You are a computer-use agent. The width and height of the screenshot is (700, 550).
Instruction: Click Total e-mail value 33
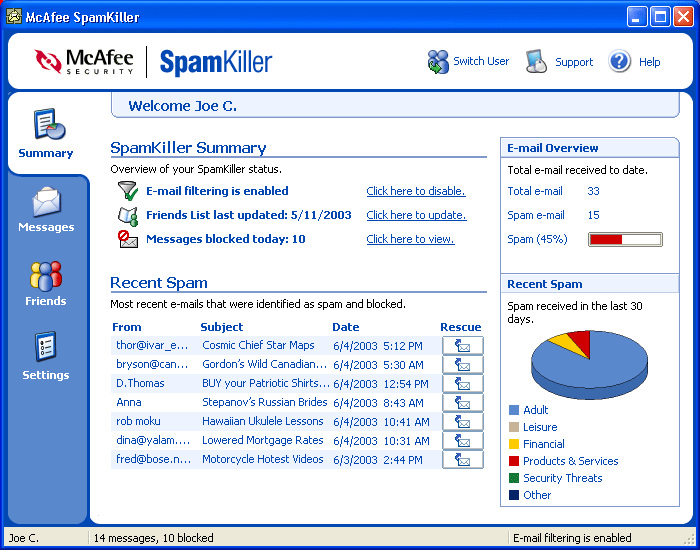(x=593, y=191)
